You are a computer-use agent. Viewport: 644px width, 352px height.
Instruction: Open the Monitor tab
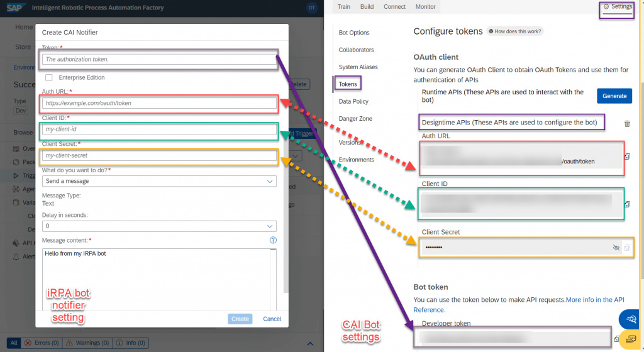coord(425,6)
